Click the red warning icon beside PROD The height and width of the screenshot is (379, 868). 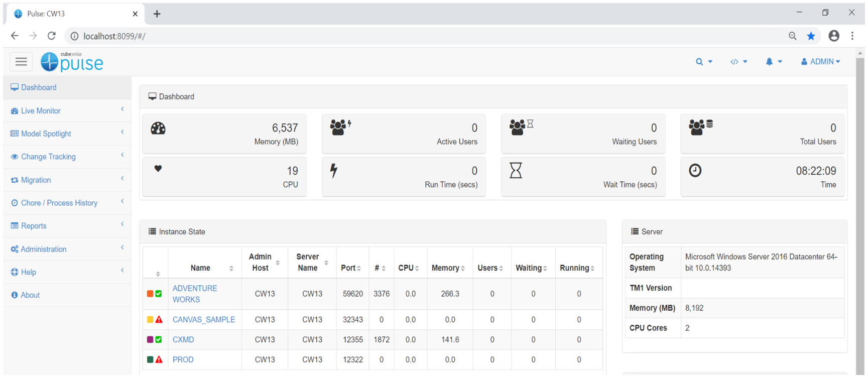tap(159, 359)
